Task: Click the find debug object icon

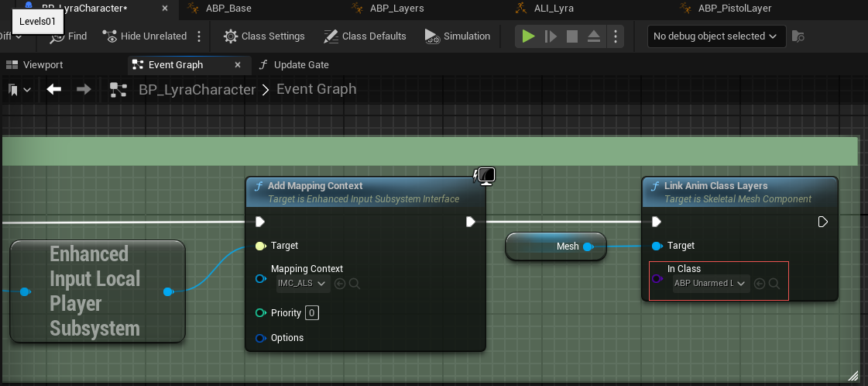Action: pos(798,36)
